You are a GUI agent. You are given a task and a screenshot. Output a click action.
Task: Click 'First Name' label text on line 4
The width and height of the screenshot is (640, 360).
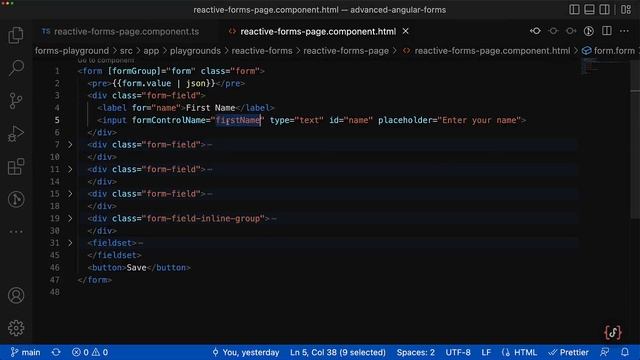[x=211, y=108]
